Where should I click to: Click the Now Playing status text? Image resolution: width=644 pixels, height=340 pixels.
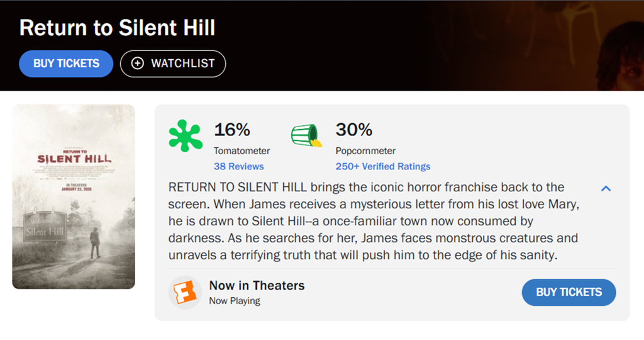[x=234, y=301]
